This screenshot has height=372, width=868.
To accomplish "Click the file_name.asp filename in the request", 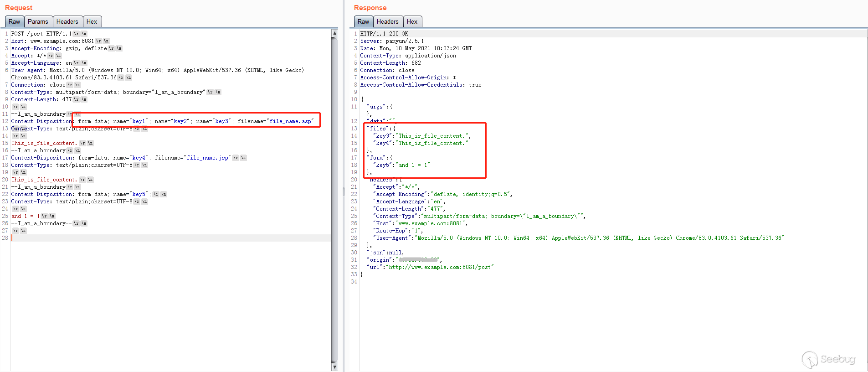I will click(290, 121).
